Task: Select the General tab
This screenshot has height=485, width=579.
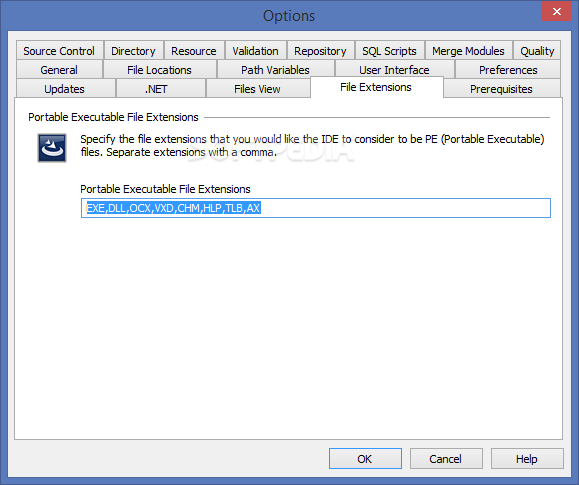Action: [59, 70]
